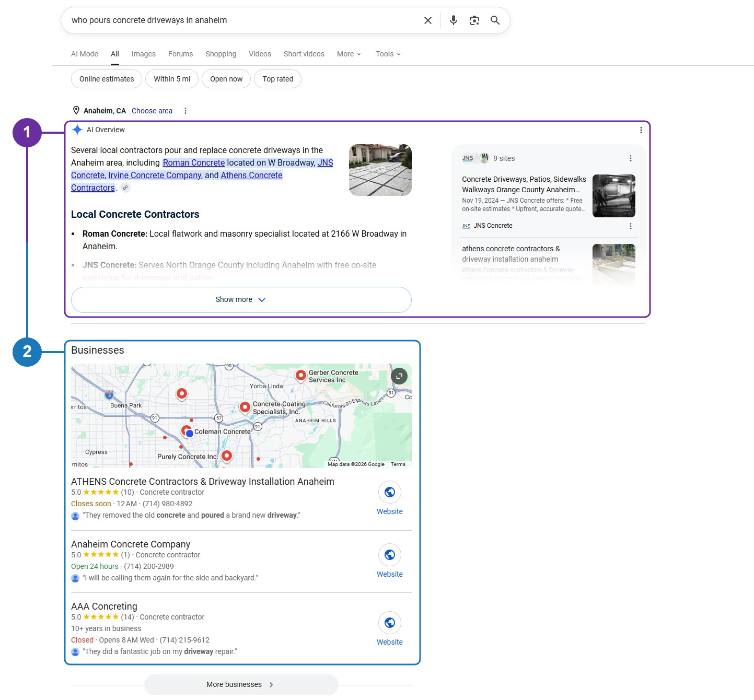Viewport: 754px width, 700px height.
Task: Open ATHENS Concrete Contractors business listing title
Action: (203, 482)
